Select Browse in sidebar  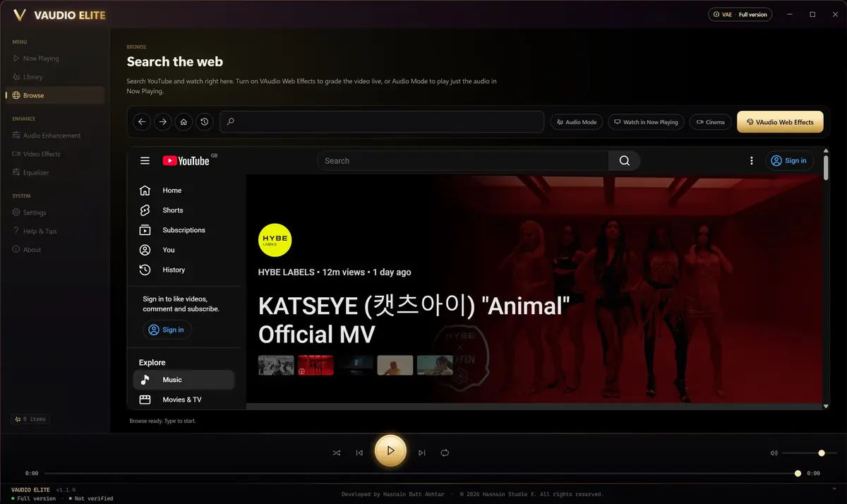tap(54, 95)
